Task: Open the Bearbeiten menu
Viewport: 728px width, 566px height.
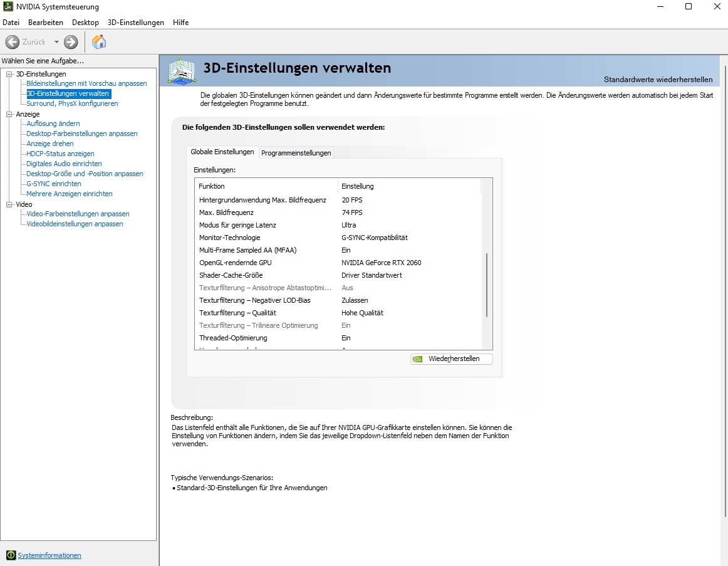Action: [x=46, y=23]
